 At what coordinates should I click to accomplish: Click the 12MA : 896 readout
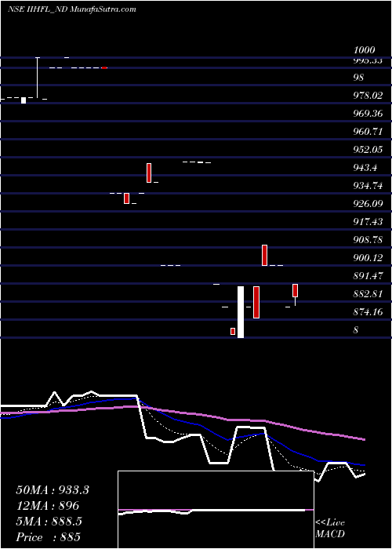(48, 506)
